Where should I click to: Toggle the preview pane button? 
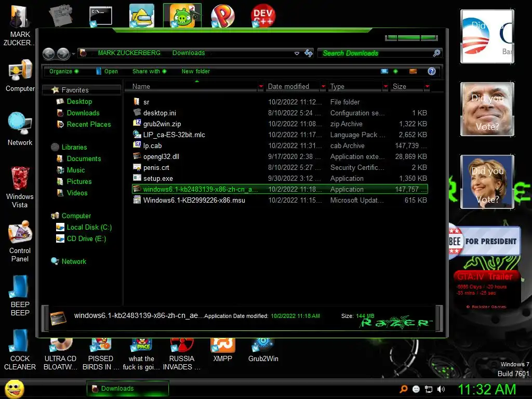(x=413, y=71)
